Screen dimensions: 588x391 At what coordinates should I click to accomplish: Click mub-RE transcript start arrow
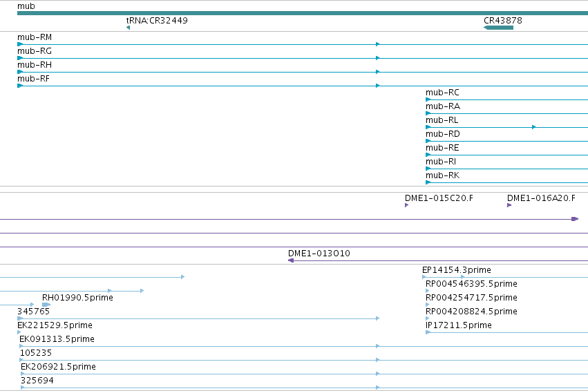coord(428,155)
